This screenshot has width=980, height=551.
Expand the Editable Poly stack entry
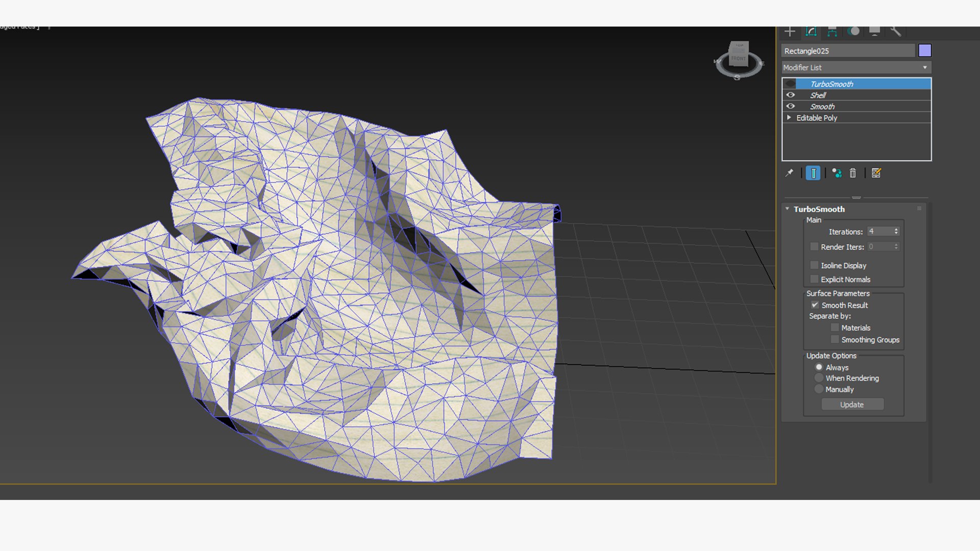(x=789, y=117)
